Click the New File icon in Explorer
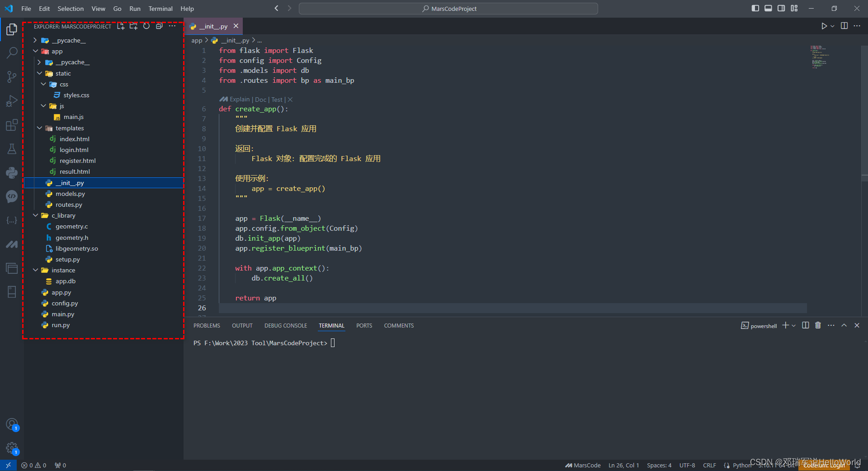 tap(121, 26)
